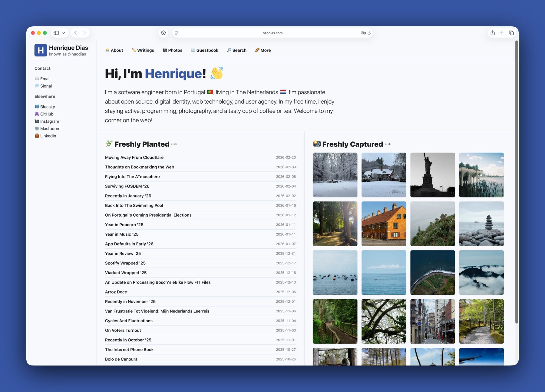The width and height of the screenshot is (545, 392).
Task: Open the reader view icon in address bar
Action: click(x=177, y=33)
